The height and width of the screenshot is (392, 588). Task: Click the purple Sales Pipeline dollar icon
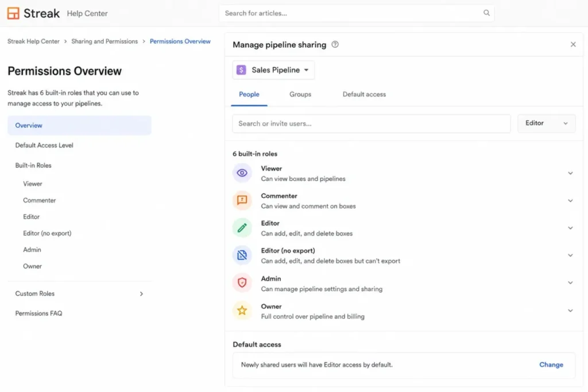pos(241,69)
